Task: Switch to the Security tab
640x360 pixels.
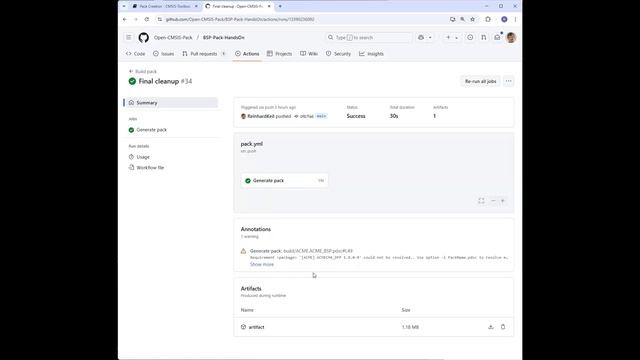Action: (338, 54)
